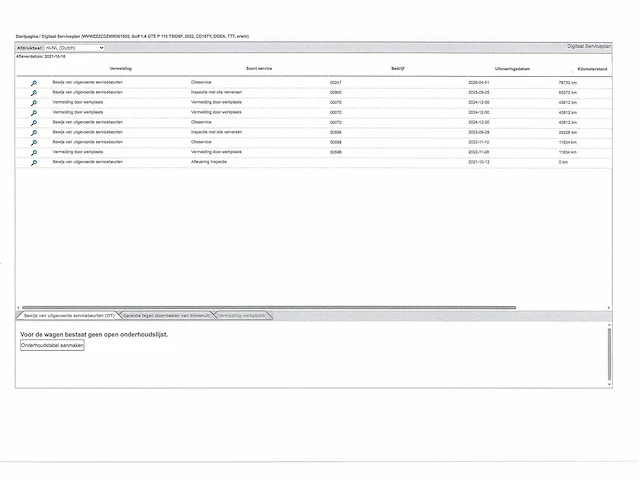View details of Olieservice row dated 2024-12-30
This screenshot has width=640, height=480.
pos(34,123)
